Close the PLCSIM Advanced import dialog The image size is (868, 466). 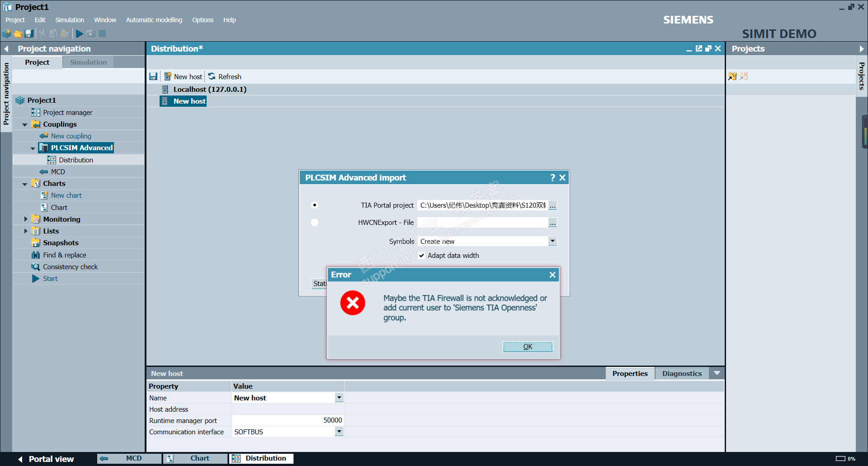[x=562, y=178]
